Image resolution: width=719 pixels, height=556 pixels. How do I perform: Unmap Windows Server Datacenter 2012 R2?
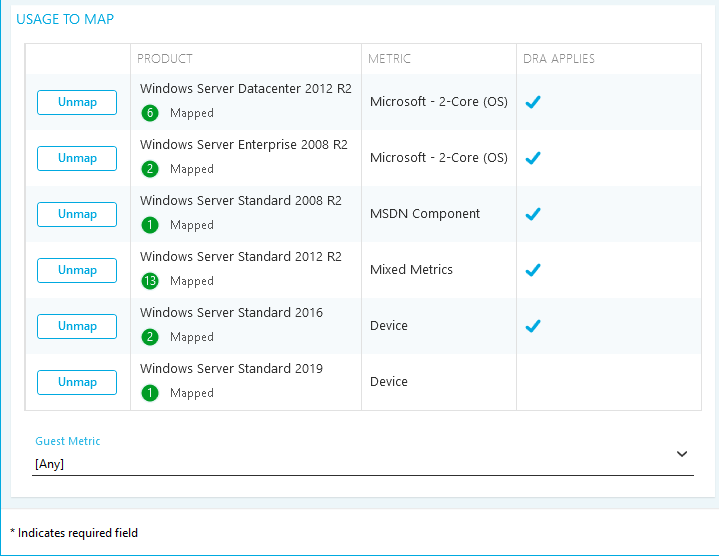point(77,102)
